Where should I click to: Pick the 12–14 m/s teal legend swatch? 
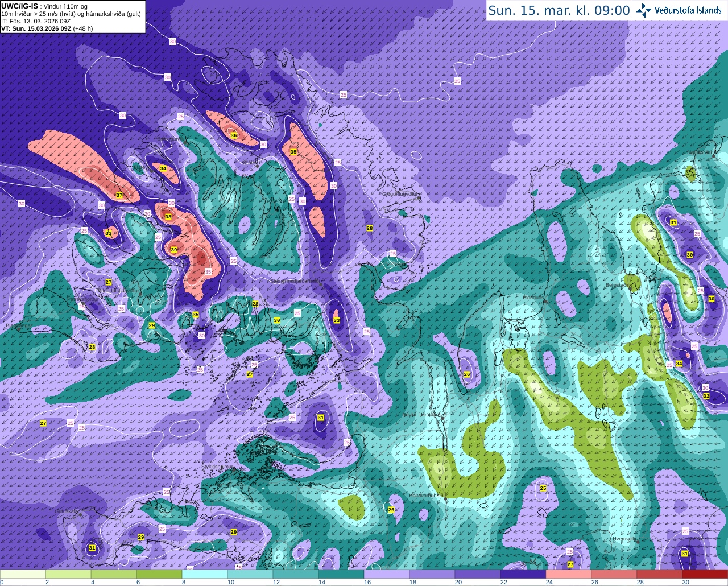point(296,574)
